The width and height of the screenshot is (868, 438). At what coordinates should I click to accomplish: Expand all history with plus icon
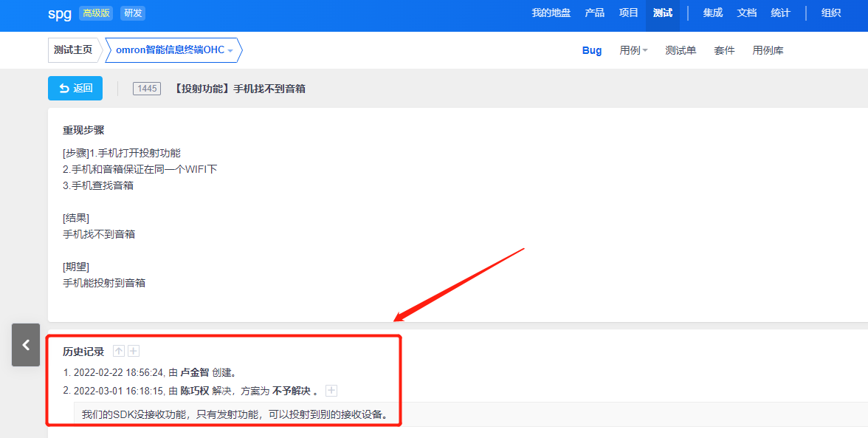(x=134, y=351)
